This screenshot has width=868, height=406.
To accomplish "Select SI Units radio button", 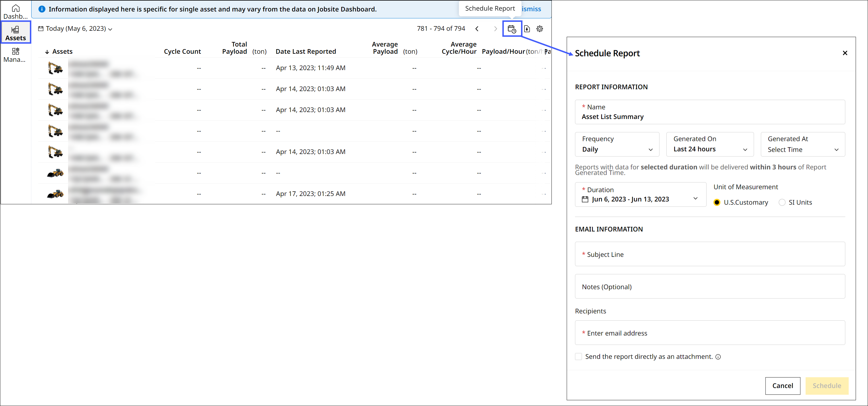I will coord(782,202).
